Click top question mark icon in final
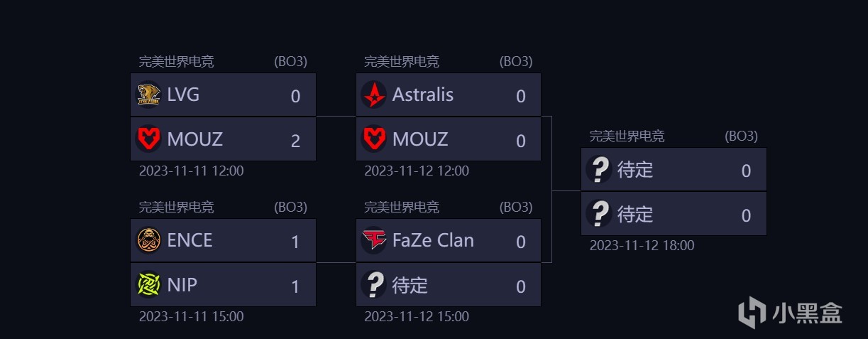Screen dimensions: 868x339 (x=599, y=170)
